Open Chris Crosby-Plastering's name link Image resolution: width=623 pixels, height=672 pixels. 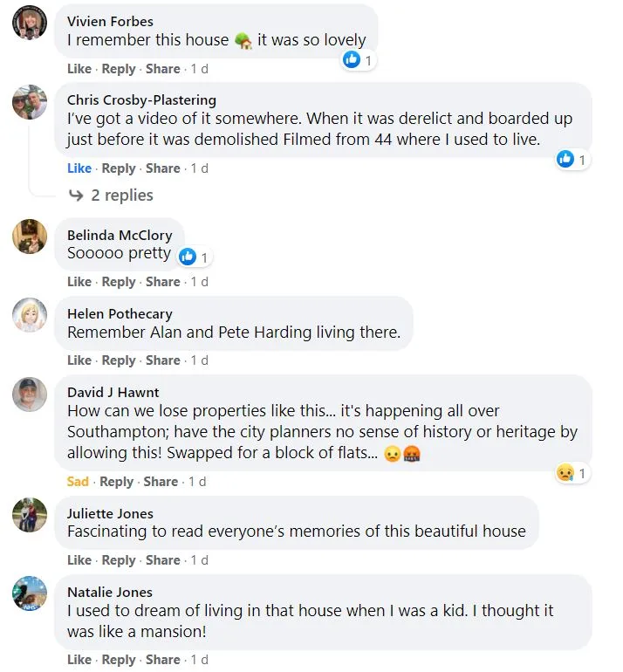141,99
